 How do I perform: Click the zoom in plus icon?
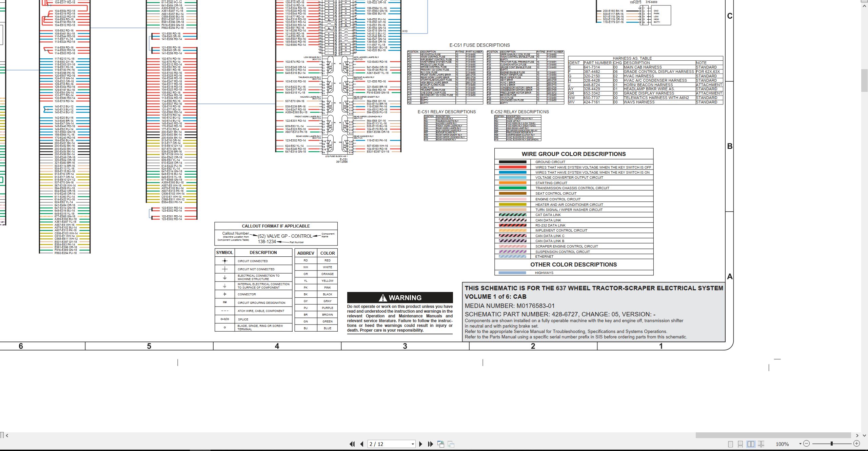856,444
